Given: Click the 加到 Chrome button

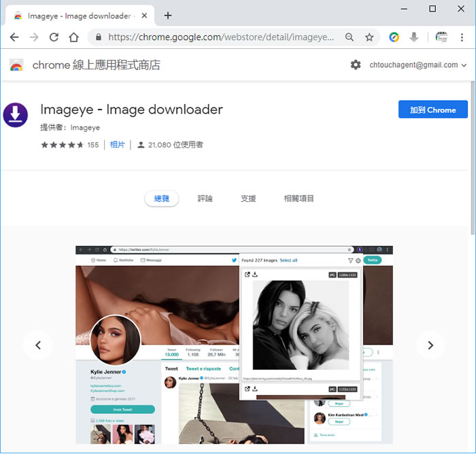Looking at the screenshot, I should (432, 110).
